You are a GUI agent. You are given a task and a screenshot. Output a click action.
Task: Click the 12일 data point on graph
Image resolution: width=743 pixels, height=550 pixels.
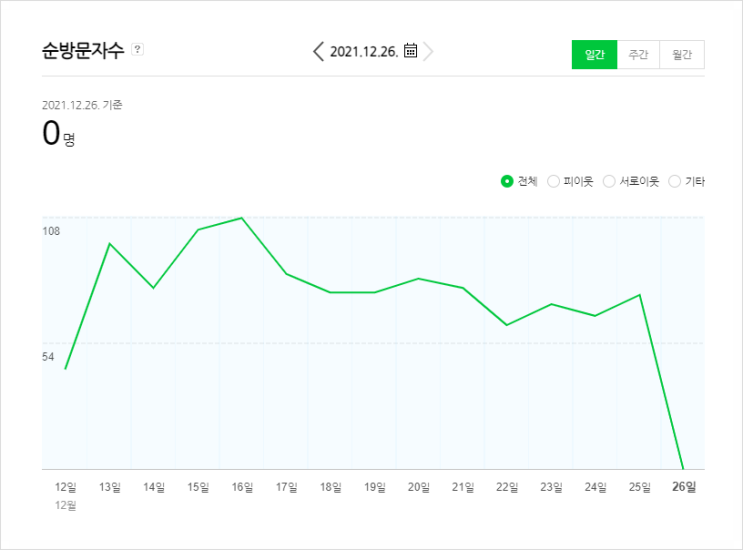(65, 369)
